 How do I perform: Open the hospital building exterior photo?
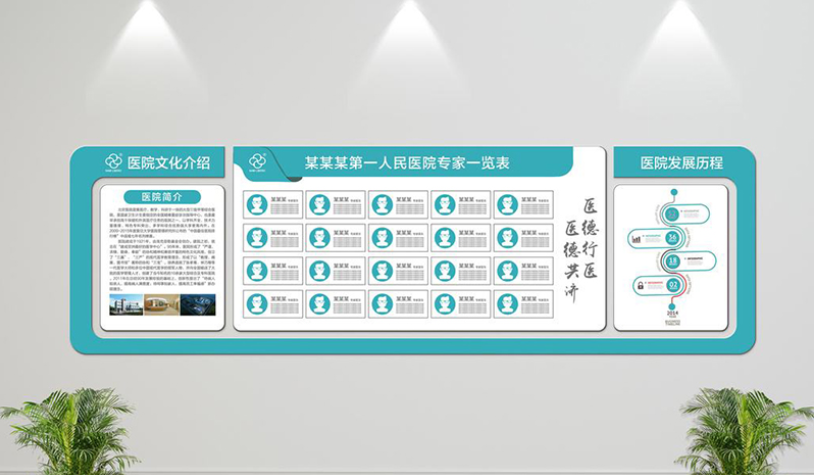pos(126,303)
